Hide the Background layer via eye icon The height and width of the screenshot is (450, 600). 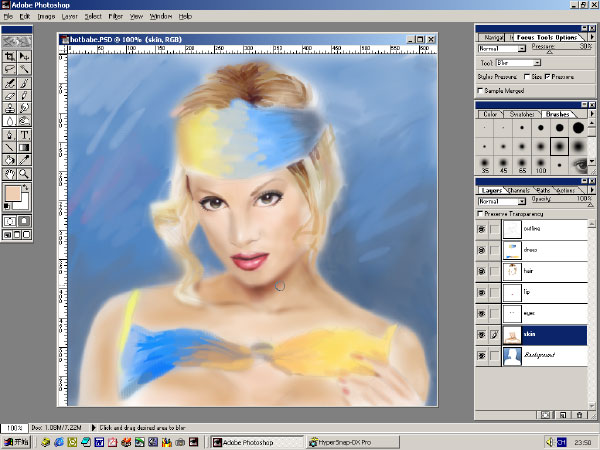481,355
